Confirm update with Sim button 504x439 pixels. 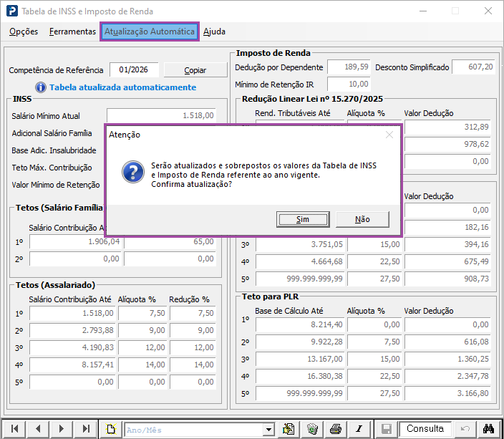point(302,219)
